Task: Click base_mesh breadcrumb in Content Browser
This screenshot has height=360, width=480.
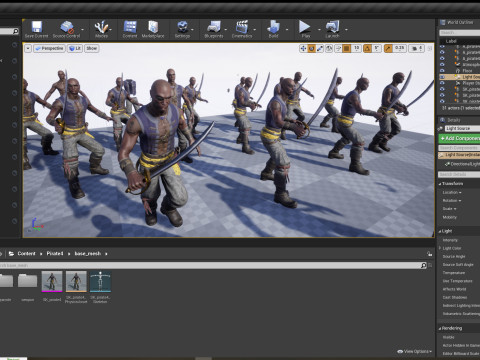Action: pyautogui.click(x=87, y=254)
